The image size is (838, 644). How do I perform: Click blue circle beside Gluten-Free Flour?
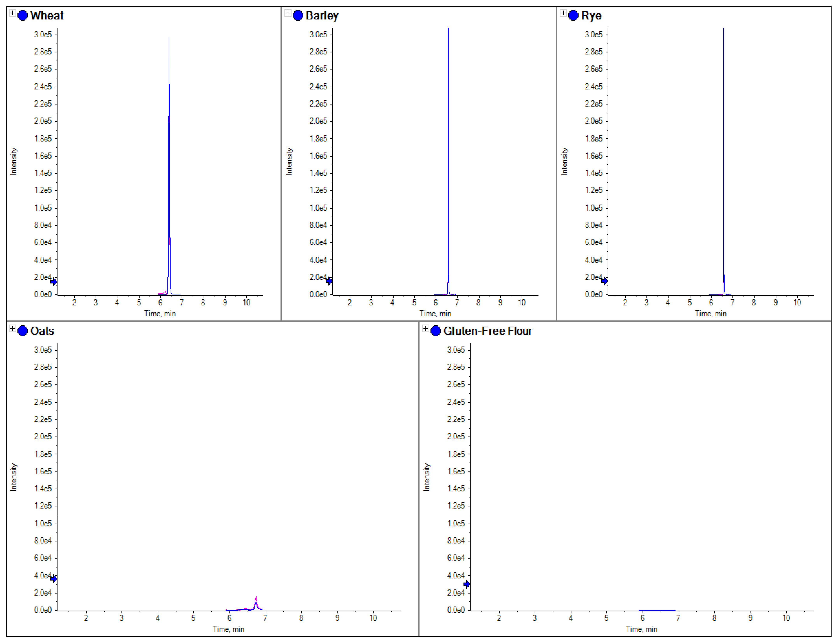[436, 331]
